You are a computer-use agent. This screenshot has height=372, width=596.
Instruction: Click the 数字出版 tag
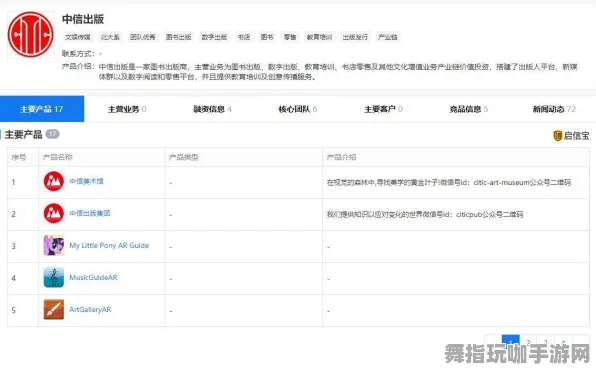tap(214, 37)
